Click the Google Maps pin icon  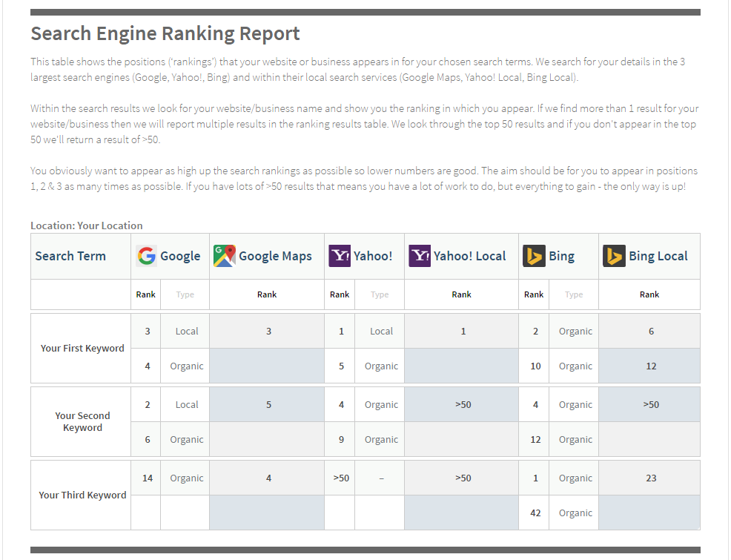pos(224,256)
